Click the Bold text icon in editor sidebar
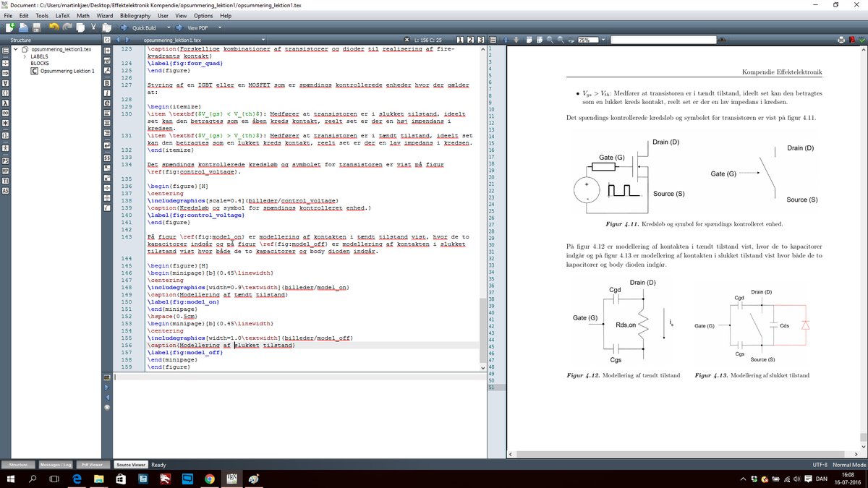Screen dimensions: 868x488 [108, 82]
